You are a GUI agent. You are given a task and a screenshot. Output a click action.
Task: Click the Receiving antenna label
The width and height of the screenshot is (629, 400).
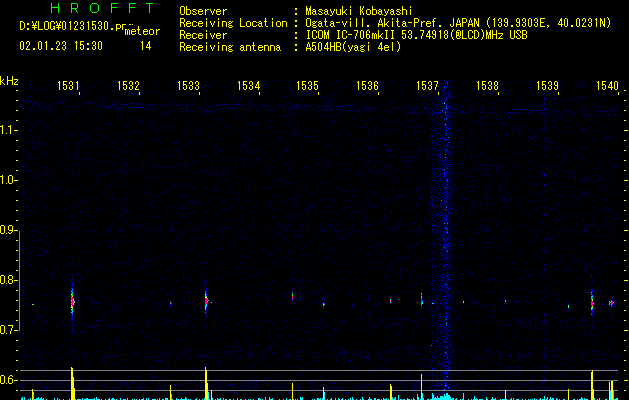coord(230,47)
